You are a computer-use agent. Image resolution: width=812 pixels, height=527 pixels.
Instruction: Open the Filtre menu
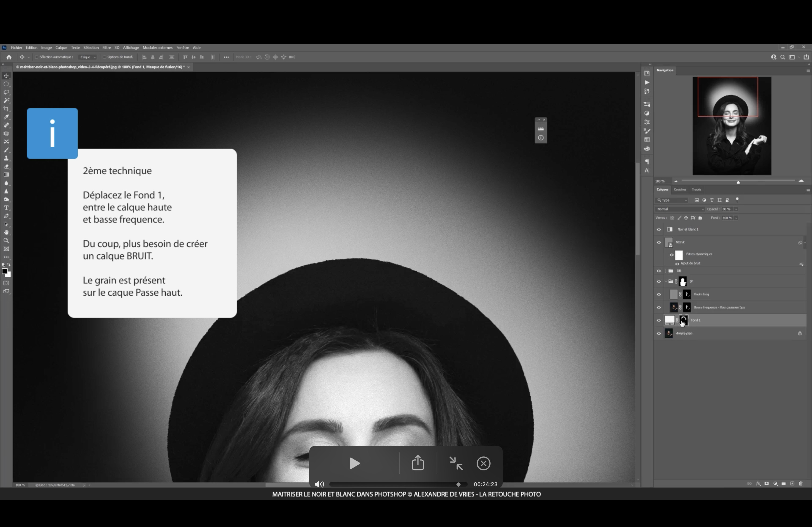pyautogui.click(x=106, y=48)
